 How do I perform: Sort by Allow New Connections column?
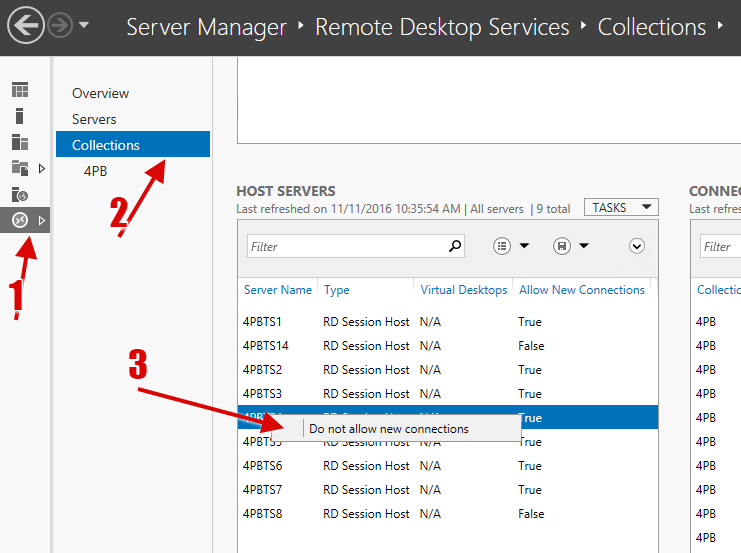[582, 289]
